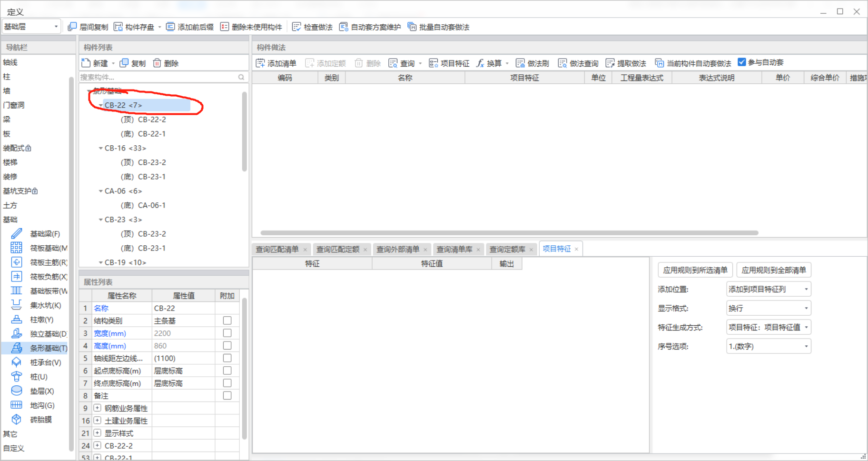Image resolution: width=868 pixels, height=461 pixels.
Task: Open 显示格式 dropdown
Action: click(x=769, y=308)
